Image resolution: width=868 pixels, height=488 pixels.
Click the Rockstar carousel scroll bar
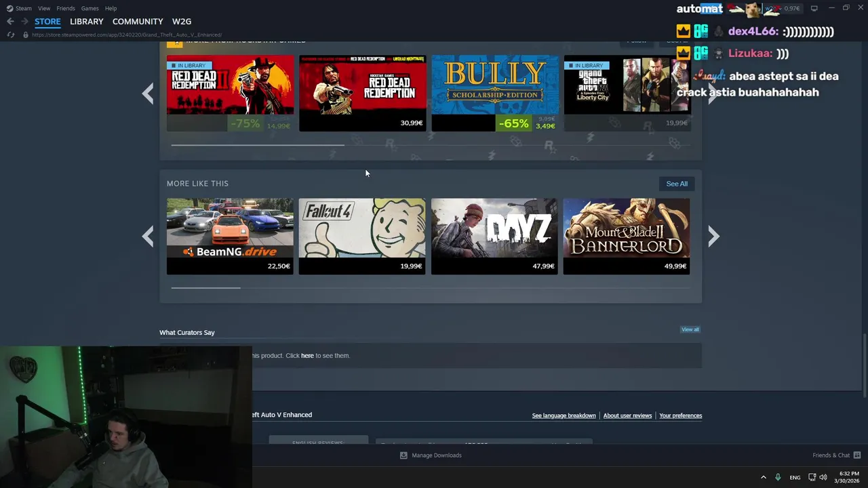coord(258,145)
